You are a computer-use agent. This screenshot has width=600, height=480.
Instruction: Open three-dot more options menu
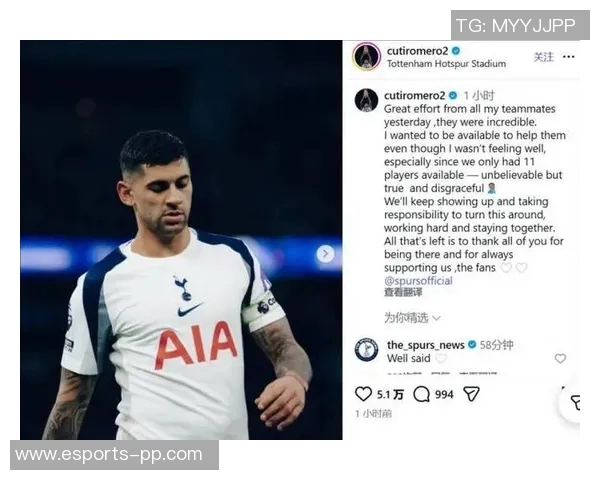569,57
